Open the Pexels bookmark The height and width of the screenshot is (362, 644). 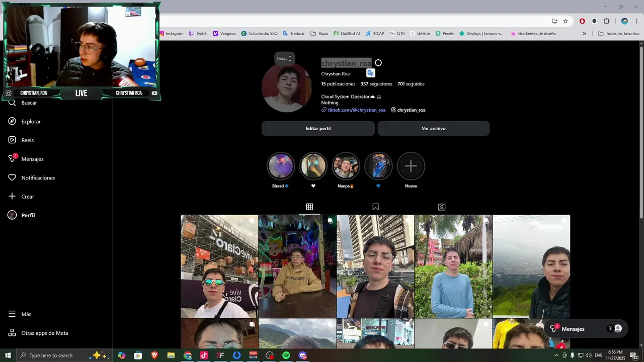pyautogui.click(x=445, y=34)
